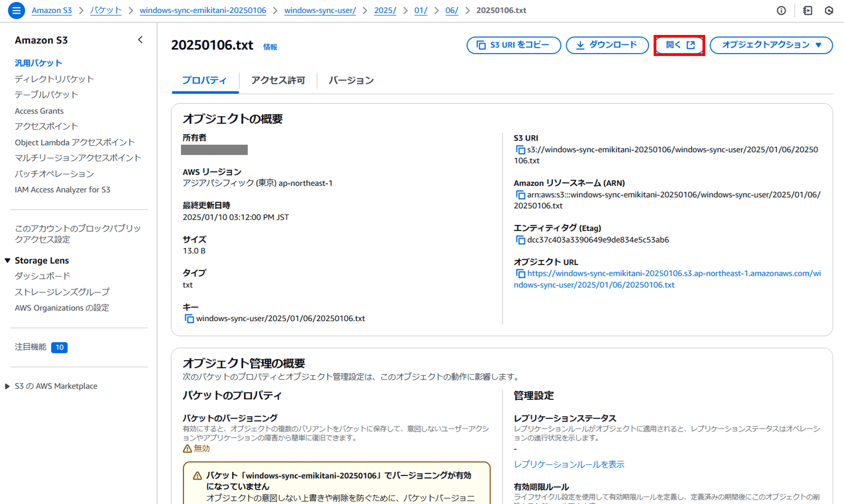Viewport: 844px width, 504px height.
Task: Copy the Amazon Resource Name ARN icon
Action: pos(520,195)
